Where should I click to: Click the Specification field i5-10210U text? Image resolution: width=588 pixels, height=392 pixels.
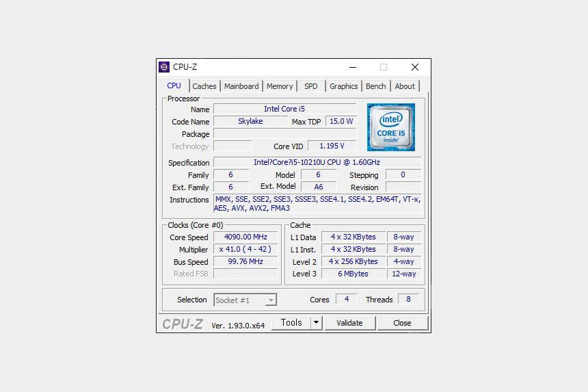(x=317, y=162)
